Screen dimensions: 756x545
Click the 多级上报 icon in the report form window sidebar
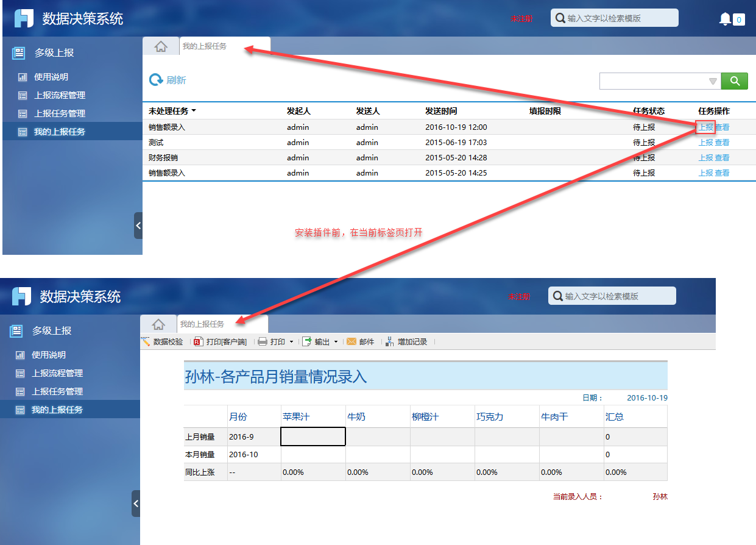point(16,331)
